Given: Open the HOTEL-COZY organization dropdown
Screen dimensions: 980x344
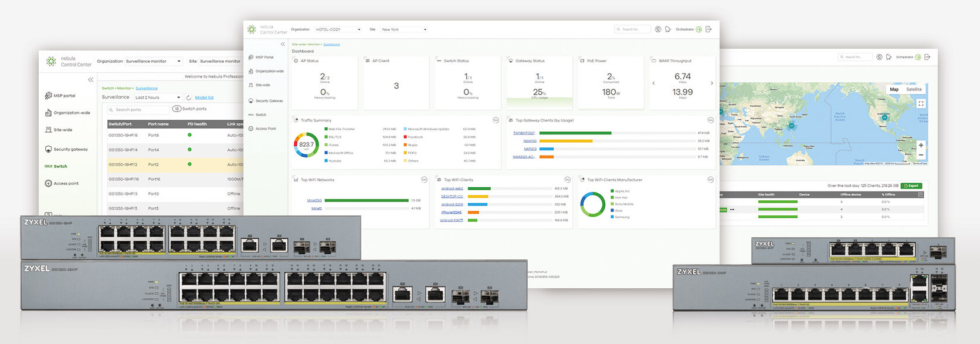Looking at the screenshot, I should (x=338, y=29).
